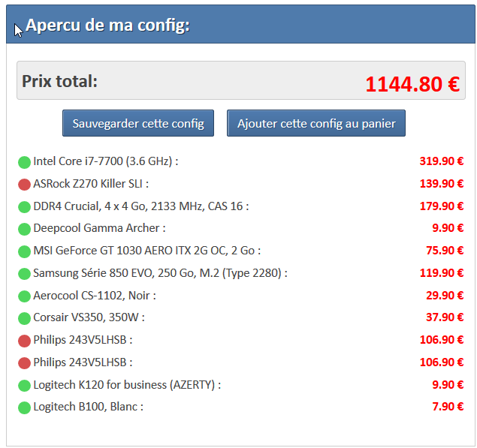Select the Aerocool CS-1102, Noir item

coord(95,296)
